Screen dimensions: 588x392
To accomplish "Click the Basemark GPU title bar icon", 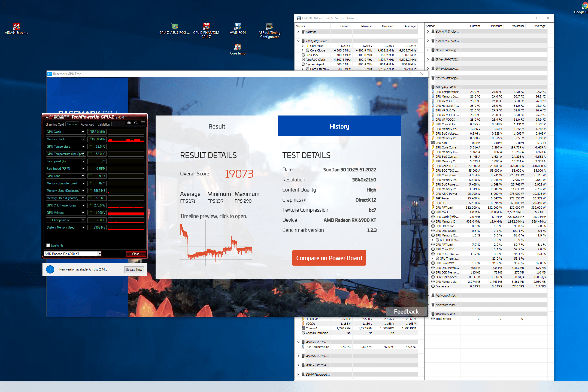I will tap(50, 74).
